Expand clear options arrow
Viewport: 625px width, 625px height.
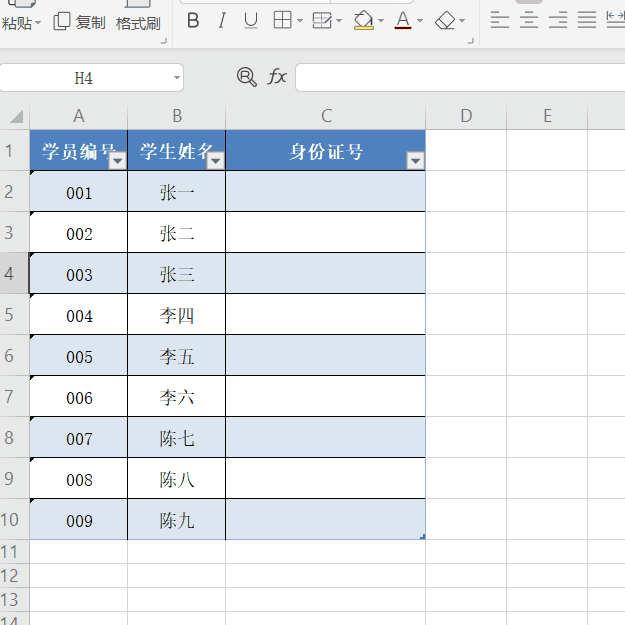462,20
